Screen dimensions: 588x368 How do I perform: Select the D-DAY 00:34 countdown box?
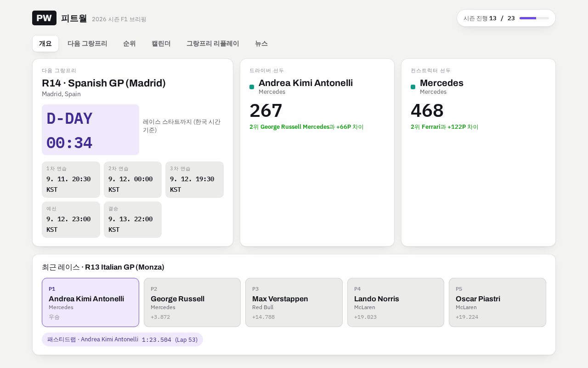pyautogui.click(x=90, y=130)
